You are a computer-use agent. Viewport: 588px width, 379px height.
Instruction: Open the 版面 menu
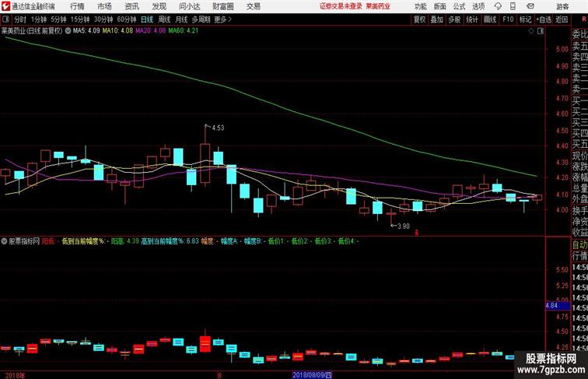440,6
